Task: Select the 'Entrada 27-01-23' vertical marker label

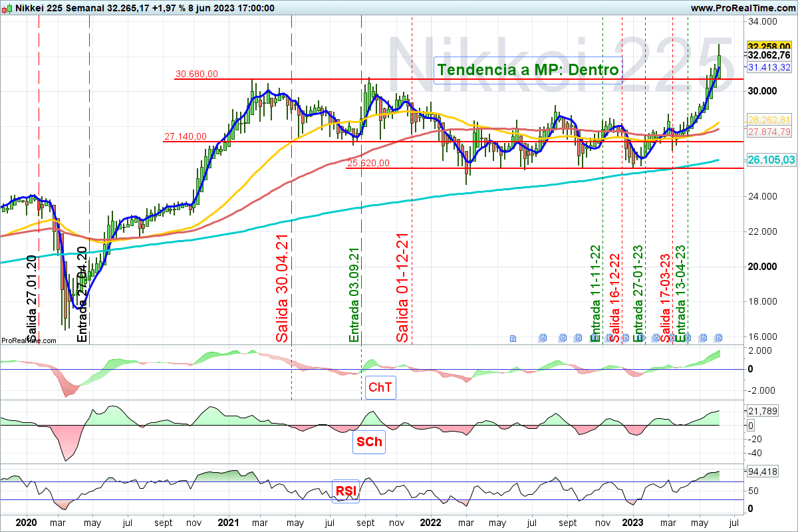Action: click(x=638, y=293)
